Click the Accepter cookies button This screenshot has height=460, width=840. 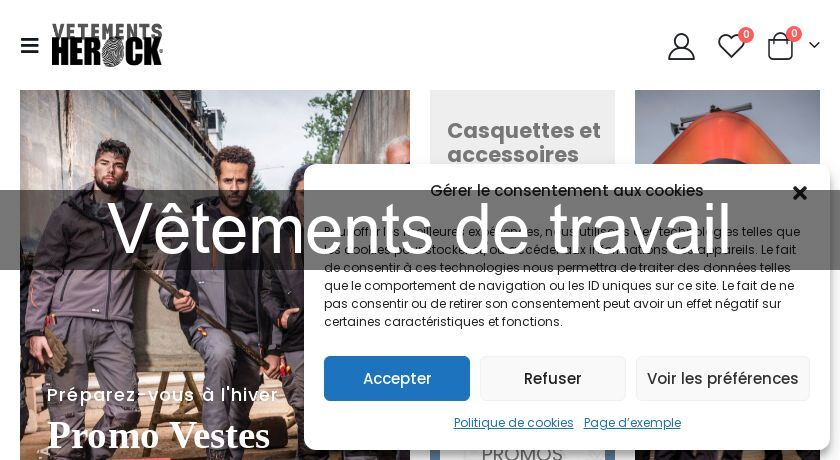tap(396, 379)
